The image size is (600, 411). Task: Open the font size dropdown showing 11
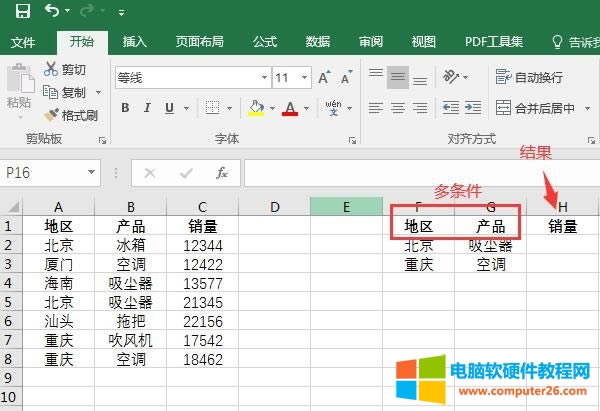[x=306, y=77]
